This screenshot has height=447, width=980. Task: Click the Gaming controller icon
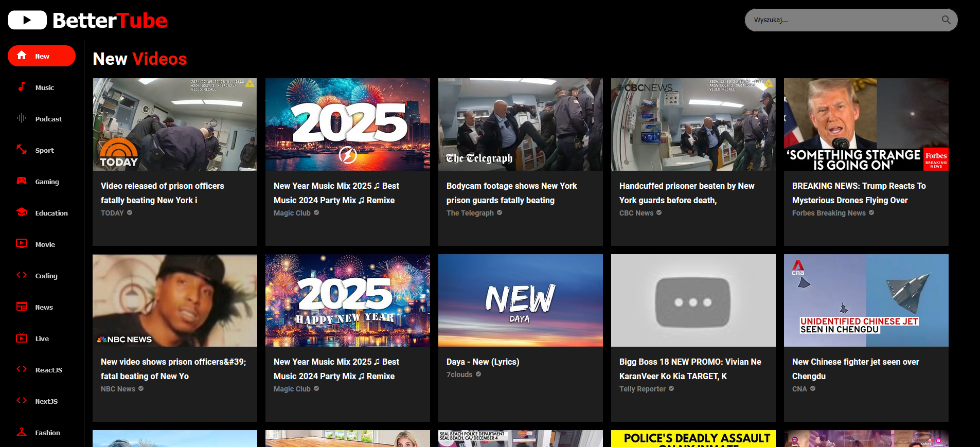click(22, 181)
